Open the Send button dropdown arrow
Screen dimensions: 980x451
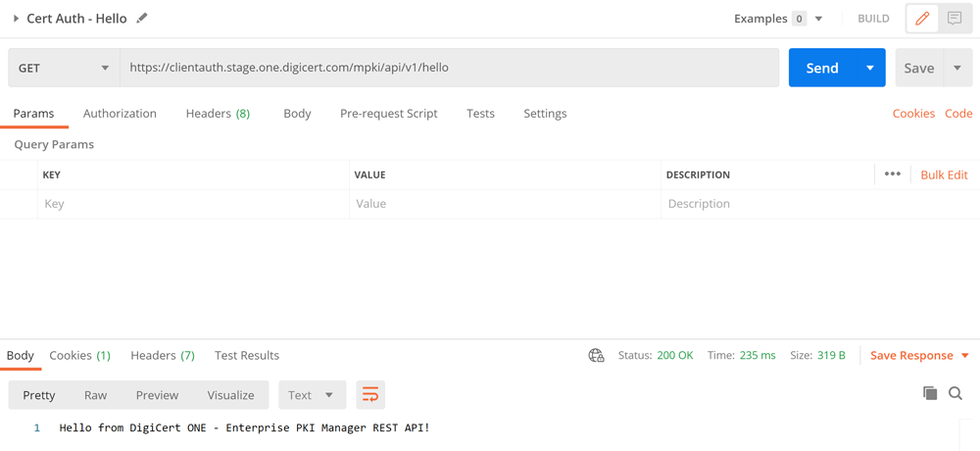pos(870,69)
